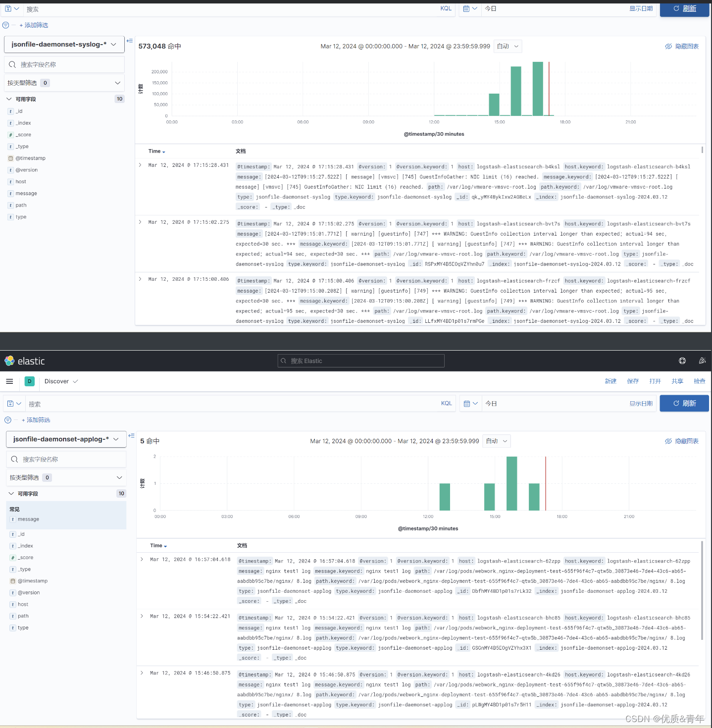The height and width of the screenshot is (728, 712).
Task: Click the elastic logo in lower window
Action: pos(25,361)
